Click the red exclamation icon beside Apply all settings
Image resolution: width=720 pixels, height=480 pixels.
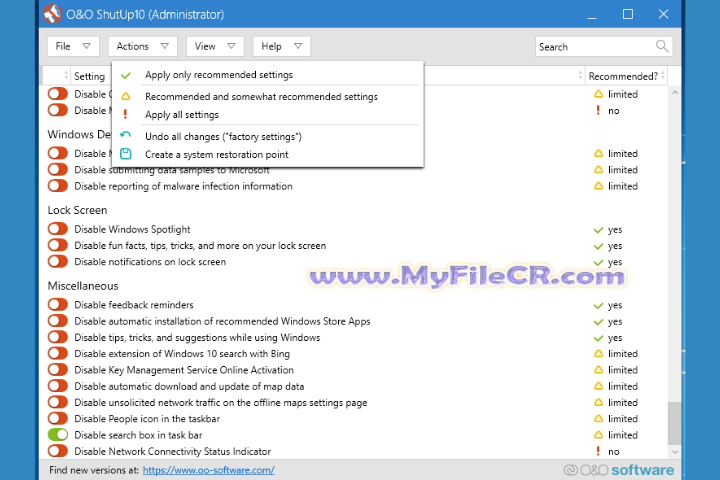125,114
